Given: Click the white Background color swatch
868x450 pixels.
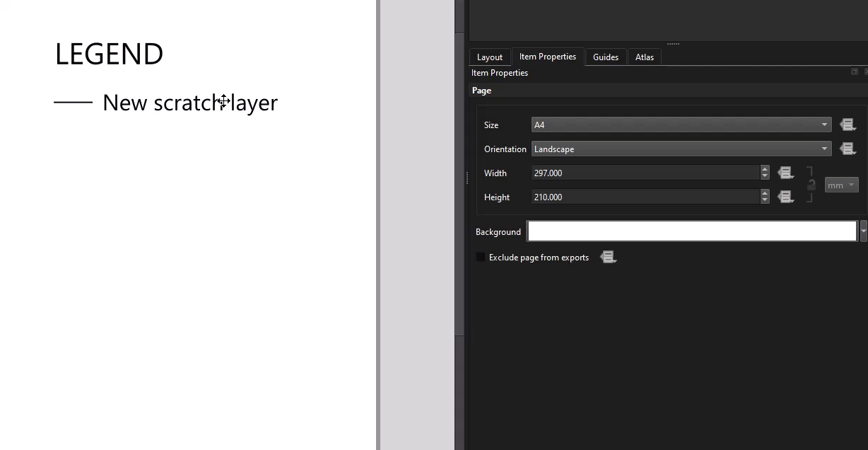Looking at the screenshot, I should click(x=691, y=231).
